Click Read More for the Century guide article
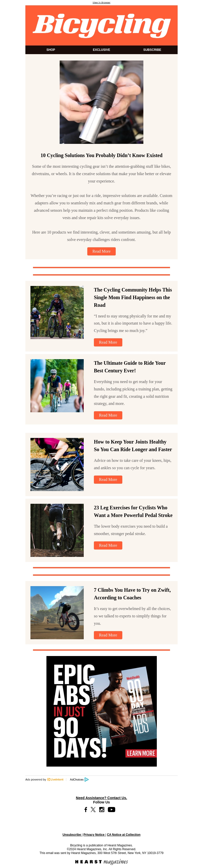203x868 pixels. pos(108,415)
